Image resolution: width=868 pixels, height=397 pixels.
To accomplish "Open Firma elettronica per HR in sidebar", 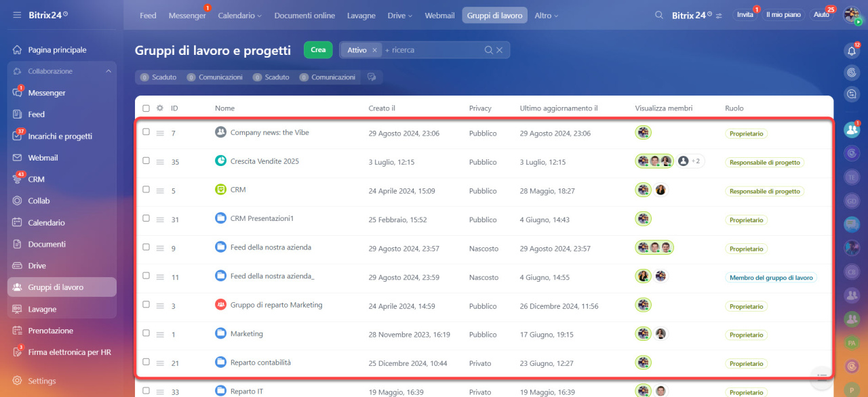I will [x=70, y=352].
